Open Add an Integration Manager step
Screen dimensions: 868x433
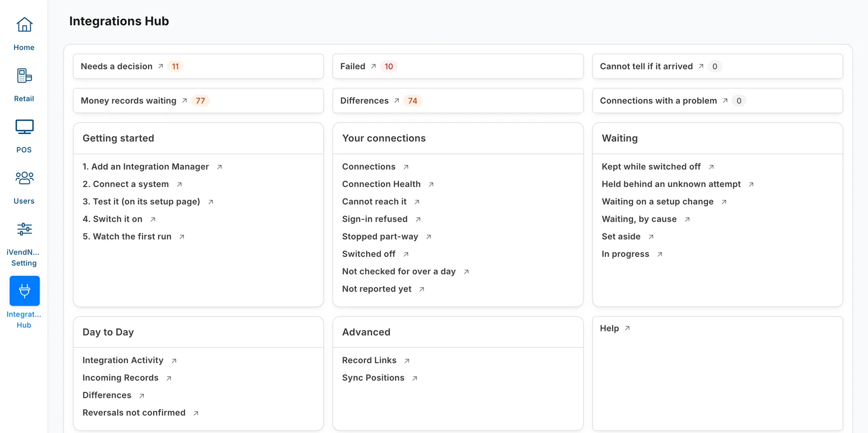tap(145, 167)
